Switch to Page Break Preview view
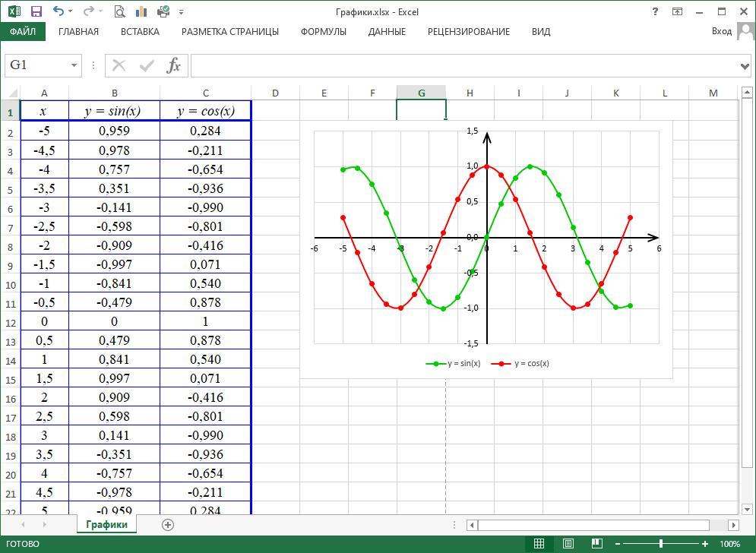756x553 pixels. [596, 544]
